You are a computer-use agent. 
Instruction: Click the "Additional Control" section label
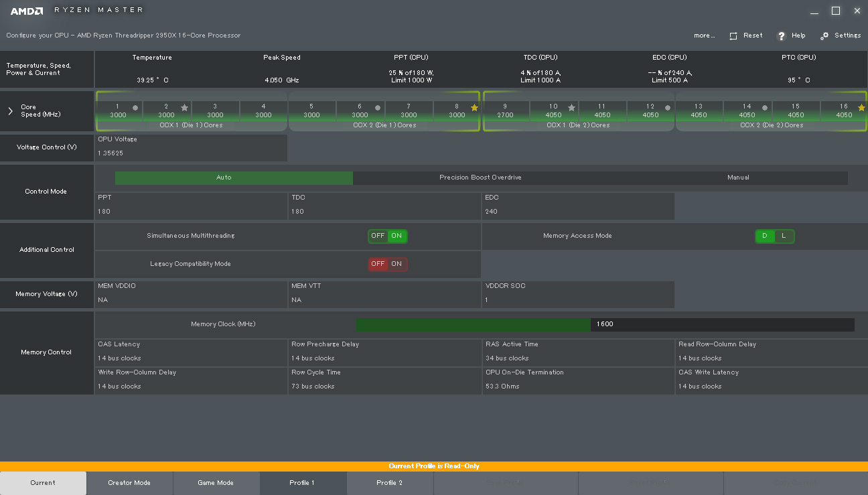pos(47,250)
